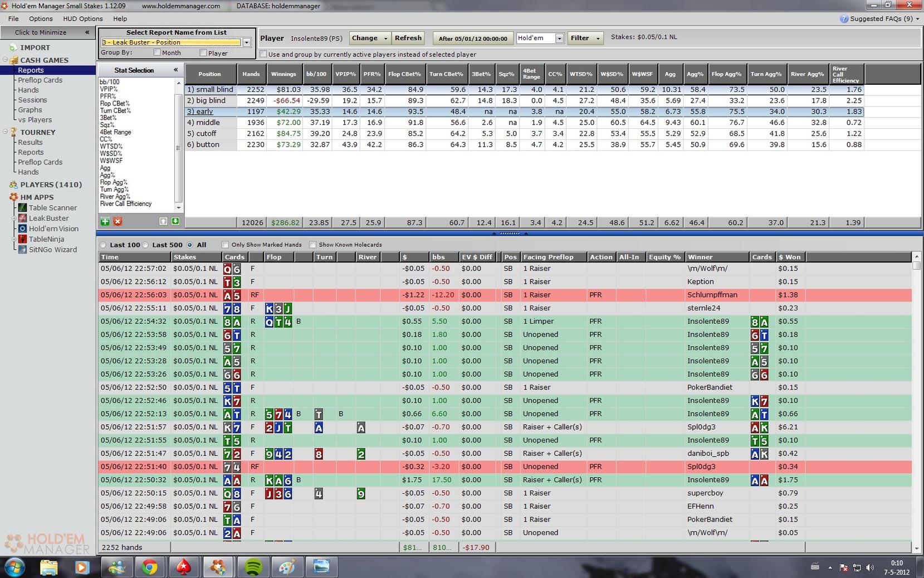The image size is (924, 578).
Task: Sort hands by Time column header
Action: point(134,257)
